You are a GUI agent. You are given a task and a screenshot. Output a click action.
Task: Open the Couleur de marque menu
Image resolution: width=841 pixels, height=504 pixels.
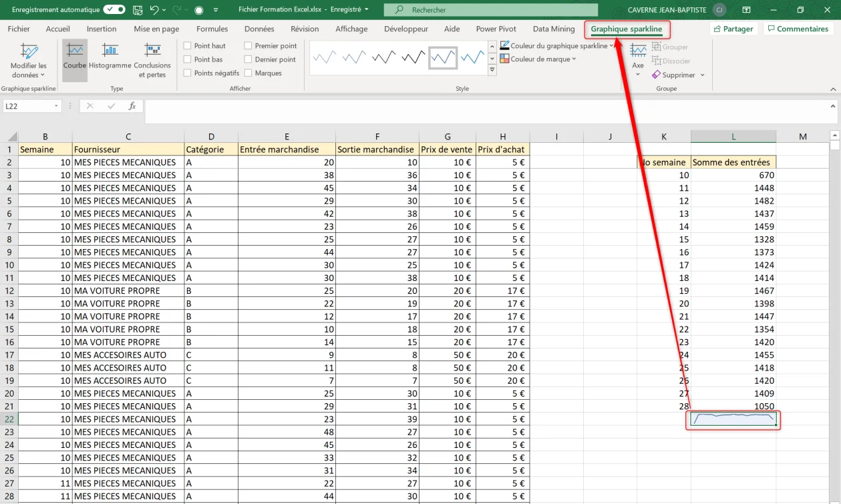click(x=538, y=59)
